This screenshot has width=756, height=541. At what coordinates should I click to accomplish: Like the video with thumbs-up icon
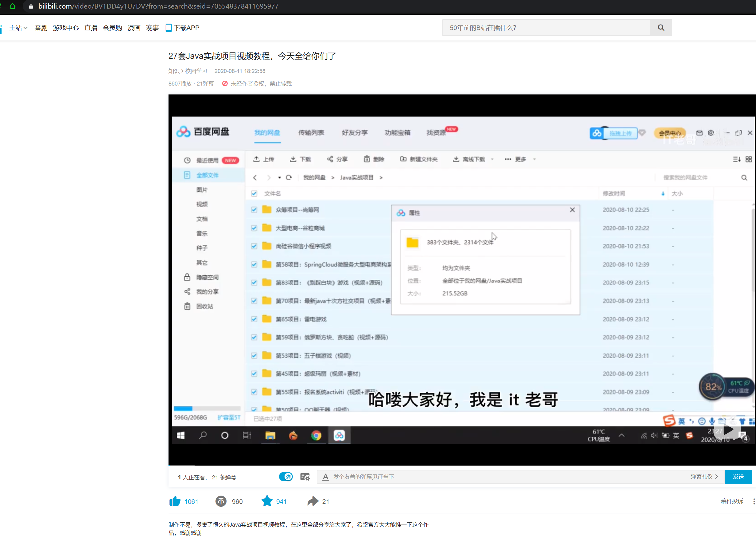coord(175,501)
